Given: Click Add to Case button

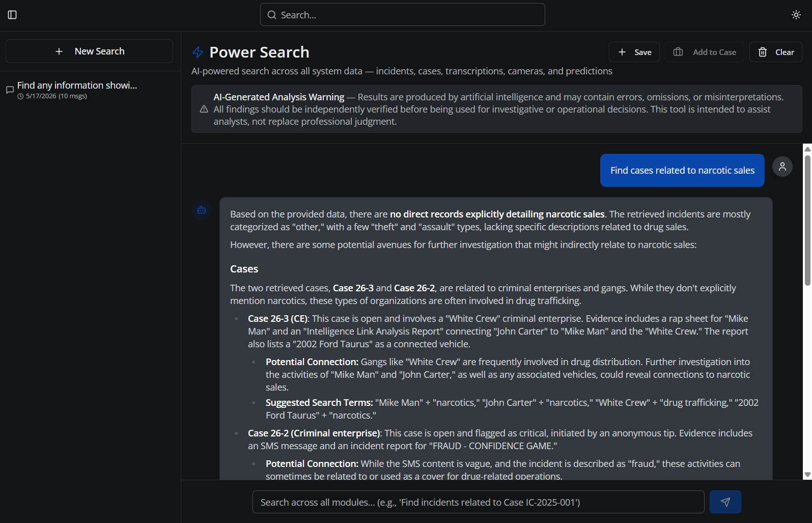Looking at the screenshot, I should (x=705, y=52).
